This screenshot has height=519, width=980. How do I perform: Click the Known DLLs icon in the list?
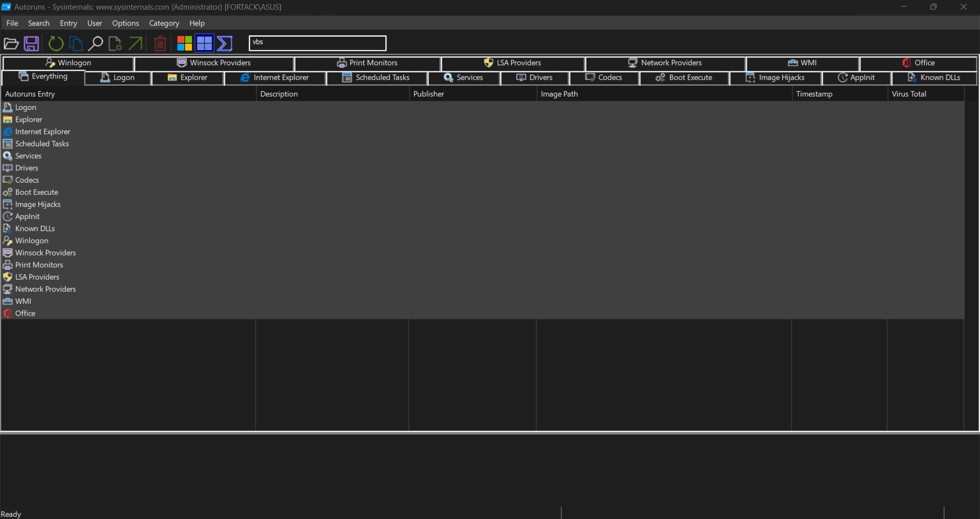[x=8, y=229]
